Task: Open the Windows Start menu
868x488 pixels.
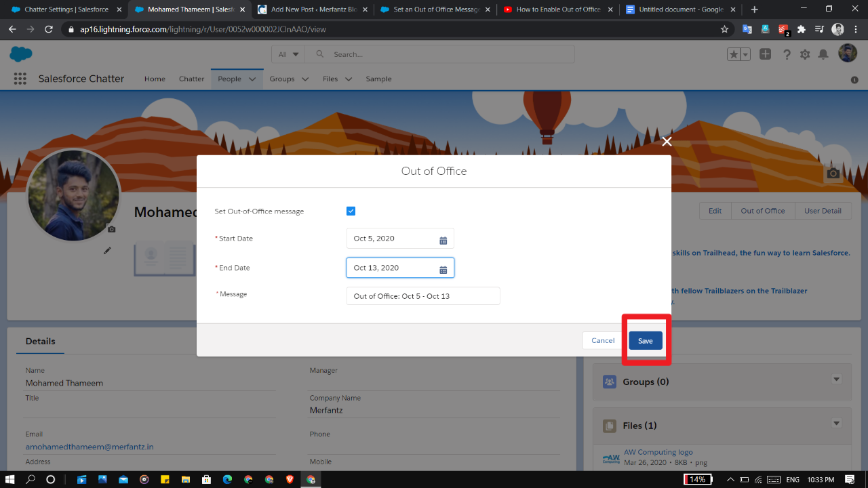Action: [x=10, y=479]
